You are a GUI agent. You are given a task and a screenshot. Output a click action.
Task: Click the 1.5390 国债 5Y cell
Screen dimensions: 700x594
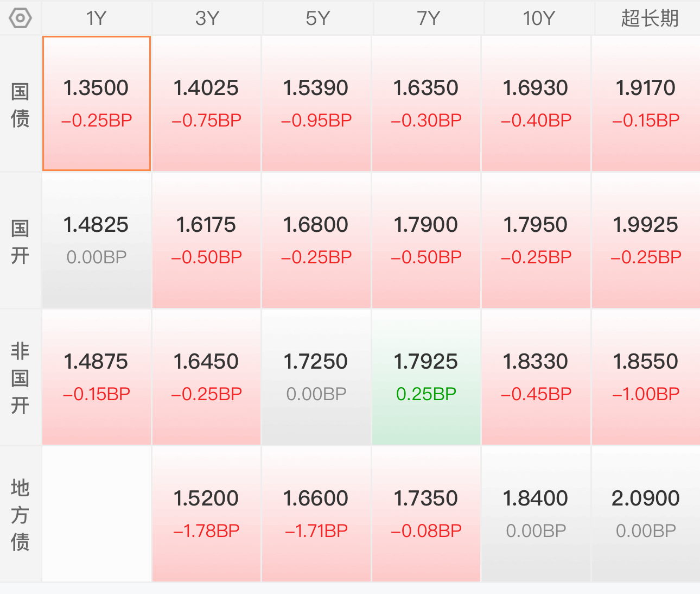tap(316, 104)
